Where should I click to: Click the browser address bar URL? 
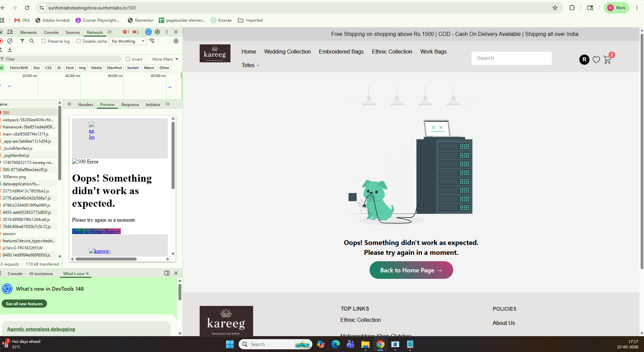tap(92, 8)
